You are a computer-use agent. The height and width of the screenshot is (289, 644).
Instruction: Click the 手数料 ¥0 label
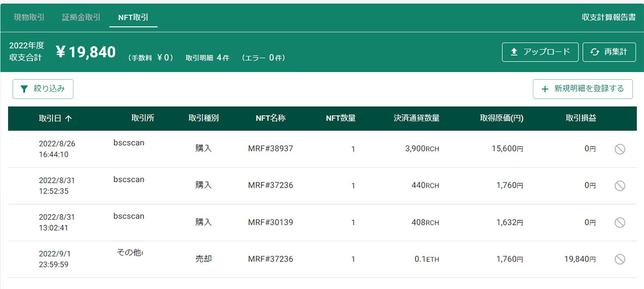tap(151, 57)
